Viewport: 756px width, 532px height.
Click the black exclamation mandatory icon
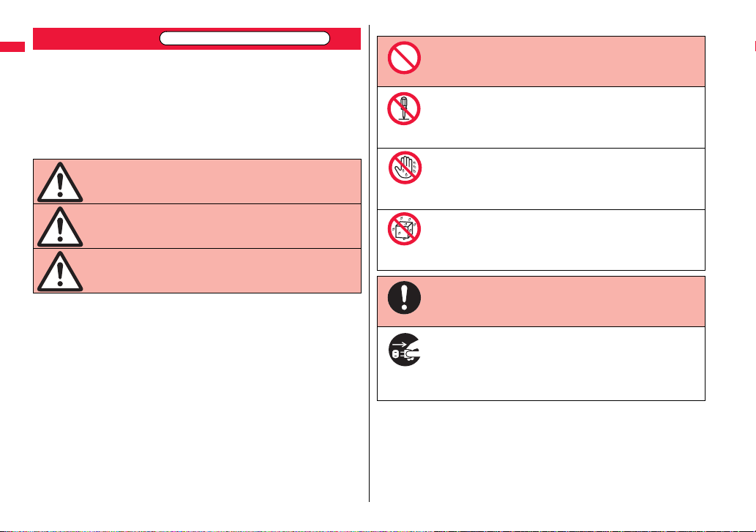[x=404, y=298]
